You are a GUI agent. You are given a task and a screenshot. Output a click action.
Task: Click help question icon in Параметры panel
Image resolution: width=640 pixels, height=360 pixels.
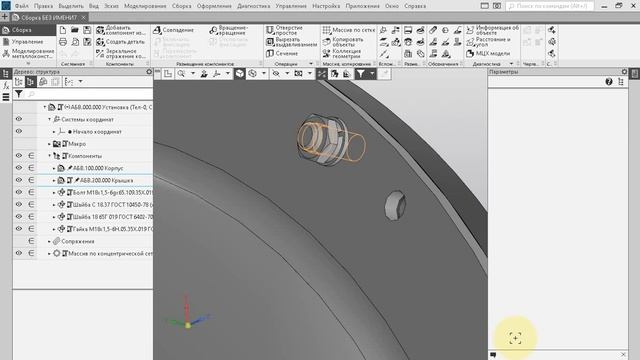[609, 82]
